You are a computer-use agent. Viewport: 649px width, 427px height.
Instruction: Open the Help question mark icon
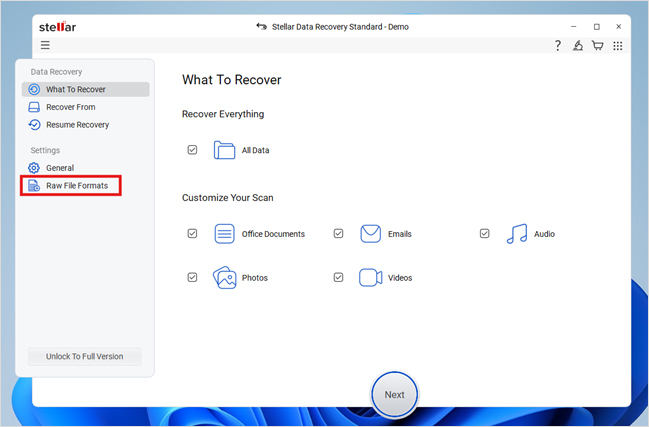(x=558, y=46)
